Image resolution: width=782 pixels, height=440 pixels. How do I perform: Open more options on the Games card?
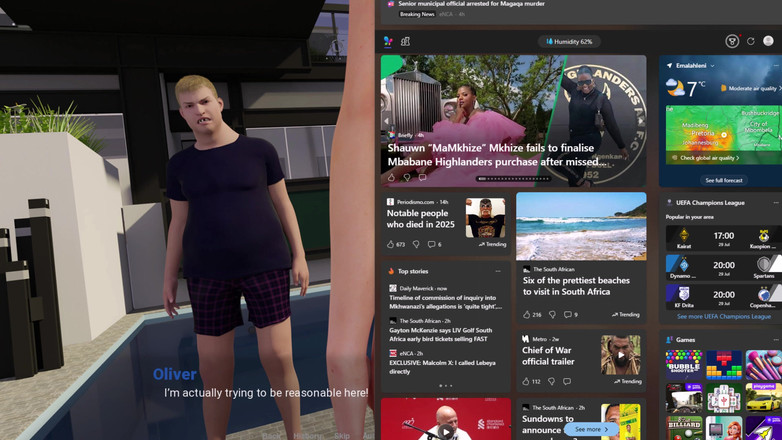tap(776, 340)
